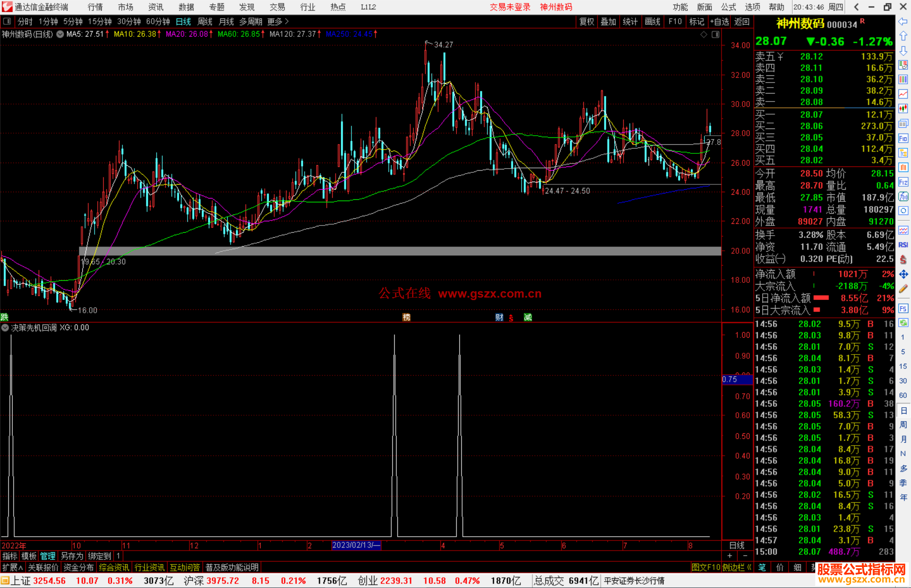This screenshot has width=911, height=588.
Task: Click the 叠加 overlay button
Action: (608, 21)
